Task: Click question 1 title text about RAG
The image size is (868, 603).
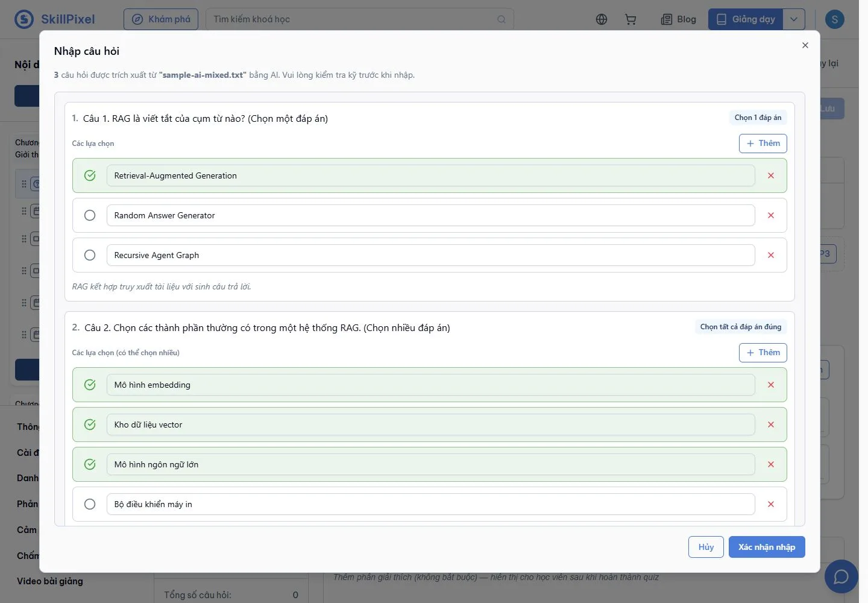Action: (206, 119)
